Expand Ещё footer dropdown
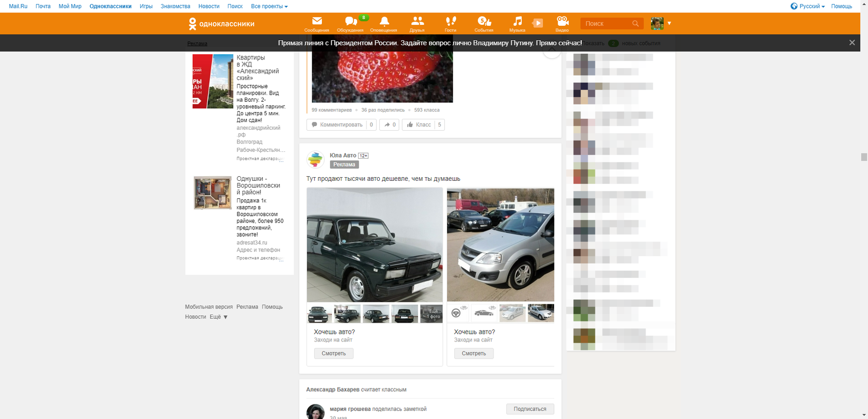The height and width of the screenshot is (419, 868). [x=219, y=317]
